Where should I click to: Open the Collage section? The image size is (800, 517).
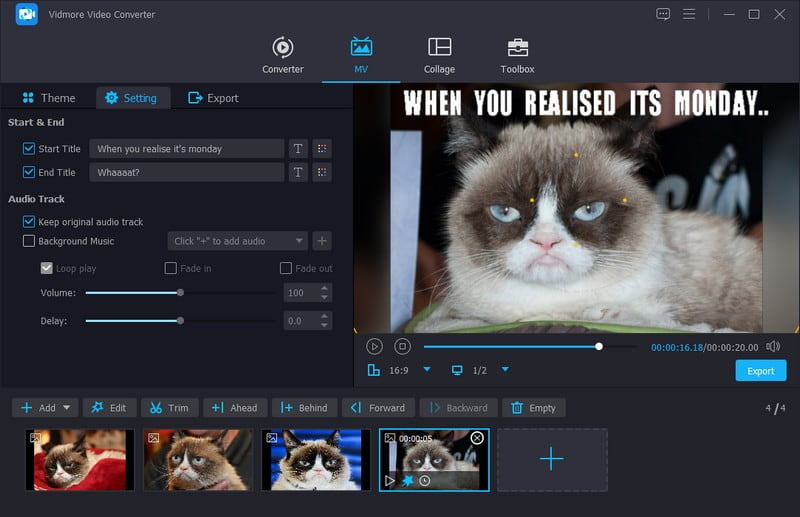pyautogui.click(x=439, y=56)
